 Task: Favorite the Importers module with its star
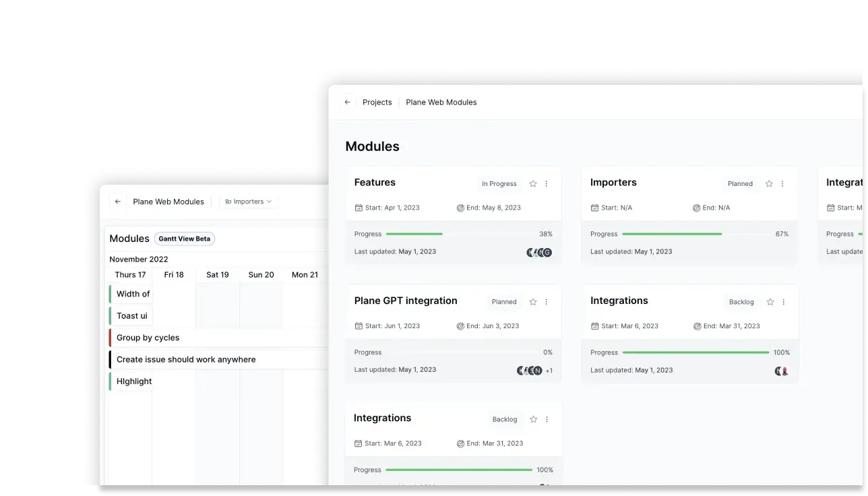coord(769,184)
